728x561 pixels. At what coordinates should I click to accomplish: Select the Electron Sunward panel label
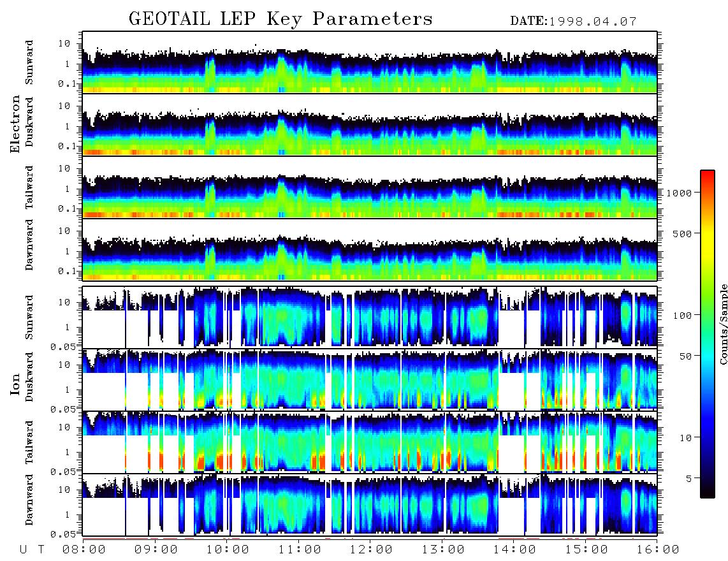[x=29, y=62]
